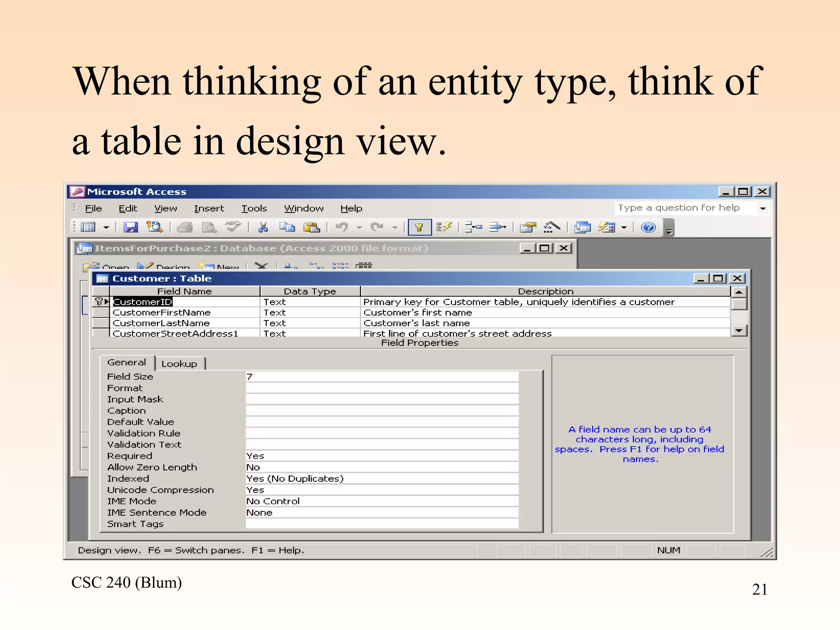This screenshot has width=840, height=630.
Task: Click the field grid scrollbar up arrow
Action: 739,292
